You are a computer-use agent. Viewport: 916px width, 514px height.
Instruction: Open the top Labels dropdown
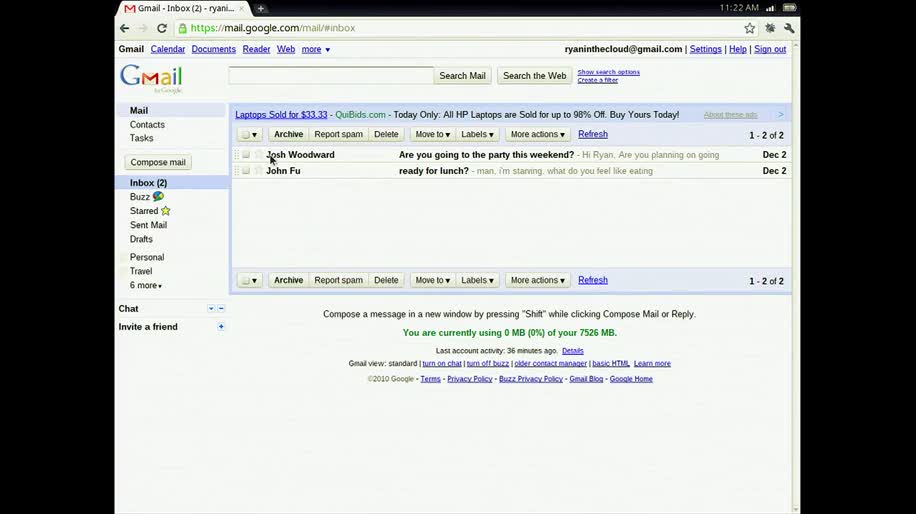pos(477,134)
